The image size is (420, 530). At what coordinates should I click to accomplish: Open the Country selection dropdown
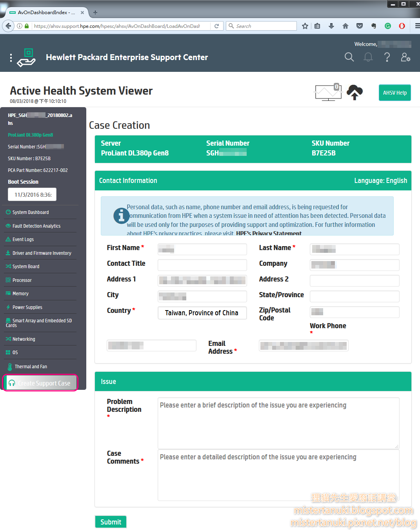[x=202, y=313]
